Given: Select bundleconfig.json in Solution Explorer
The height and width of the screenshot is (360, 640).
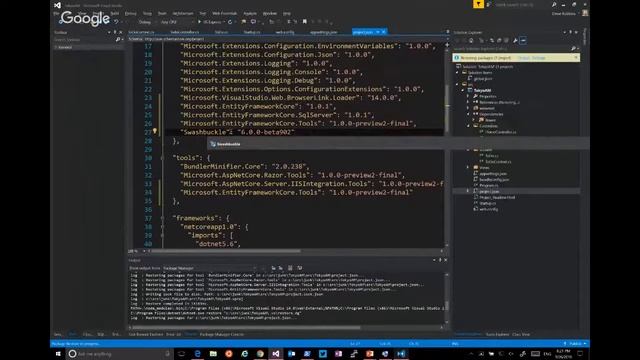Looking at the screenshot, I should (494, 179).
